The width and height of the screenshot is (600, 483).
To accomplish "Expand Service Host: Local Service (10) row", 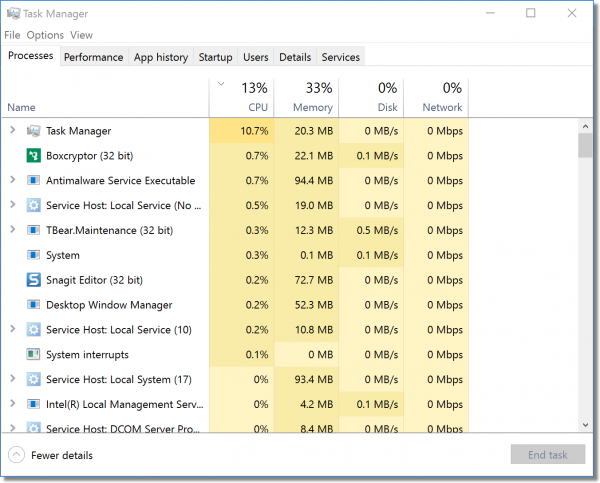I will click(x=13, y=329).
